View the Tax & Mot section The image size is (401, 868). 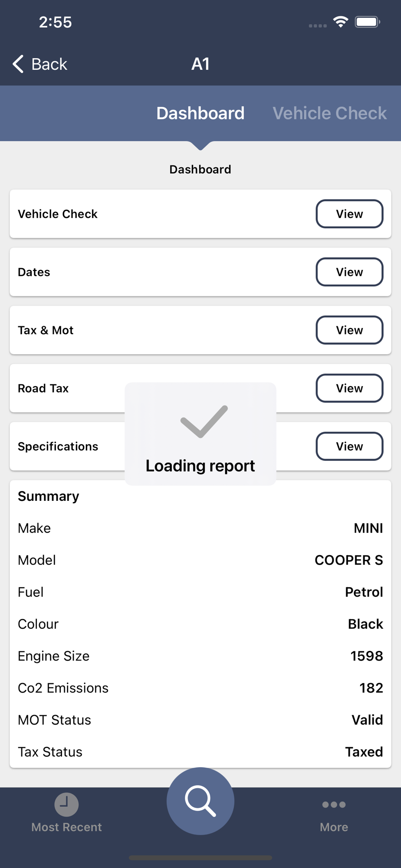(x=349, y=330)
